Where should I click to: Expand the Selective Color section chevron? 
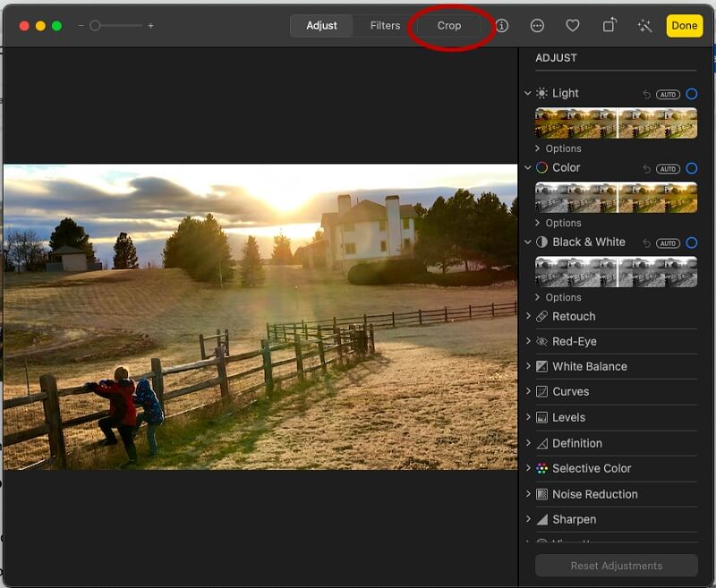click(528, 468)
